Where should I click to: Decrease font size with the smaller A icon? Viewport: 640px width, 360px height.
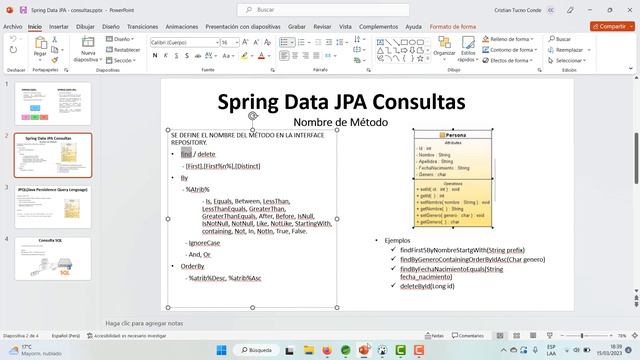click(256, 42)
